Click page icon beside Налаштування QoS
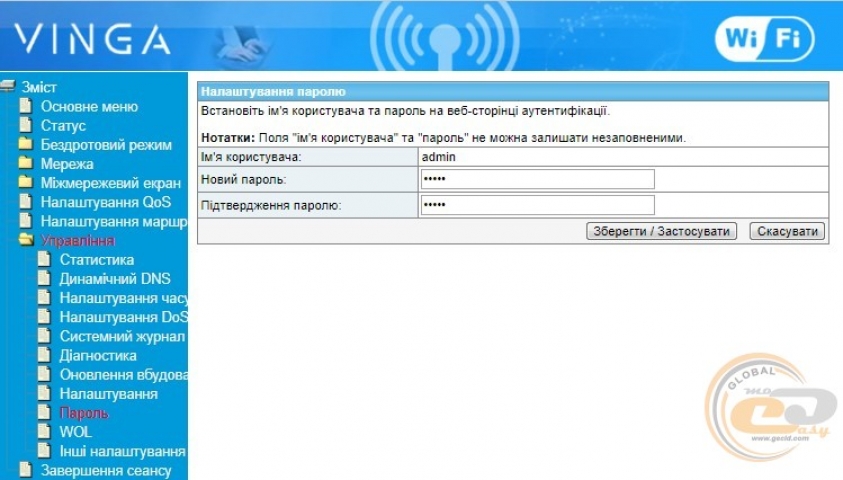This screenshot has height=480, width=843. pyautogui.click(x=26, y=202)
